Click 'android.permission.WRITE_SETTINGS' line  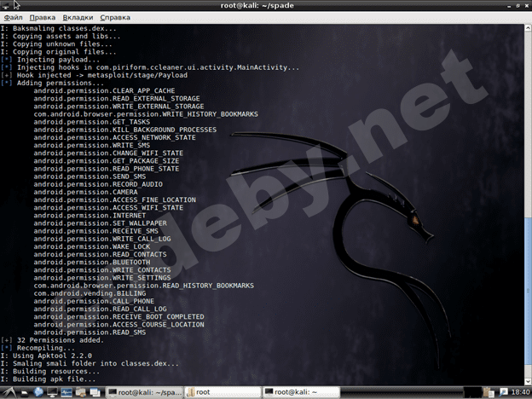click(x=102, y=278)
